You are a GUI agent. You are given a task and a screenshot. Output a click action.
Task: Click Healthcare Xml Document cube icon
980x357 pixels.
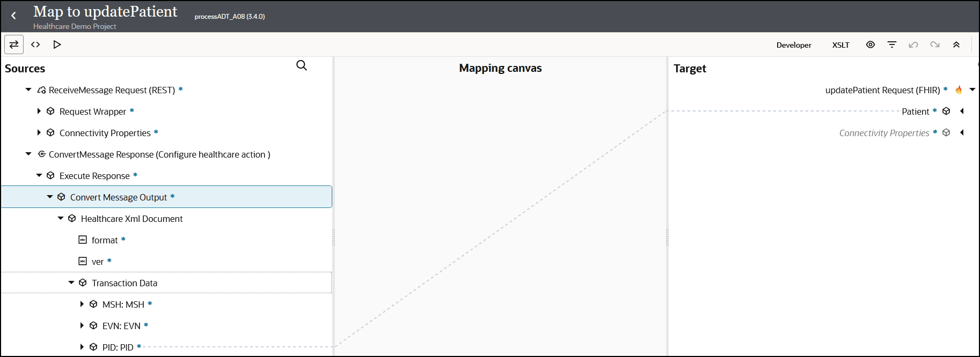point(72,218)
